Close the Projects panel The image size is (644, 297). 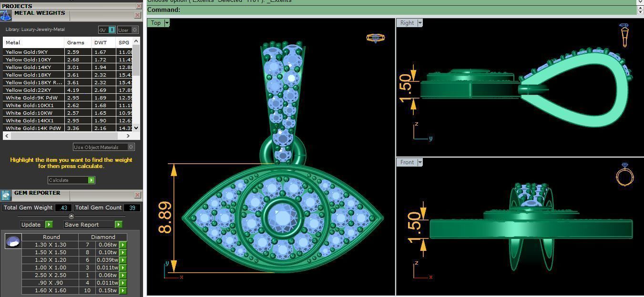point(139,6)
